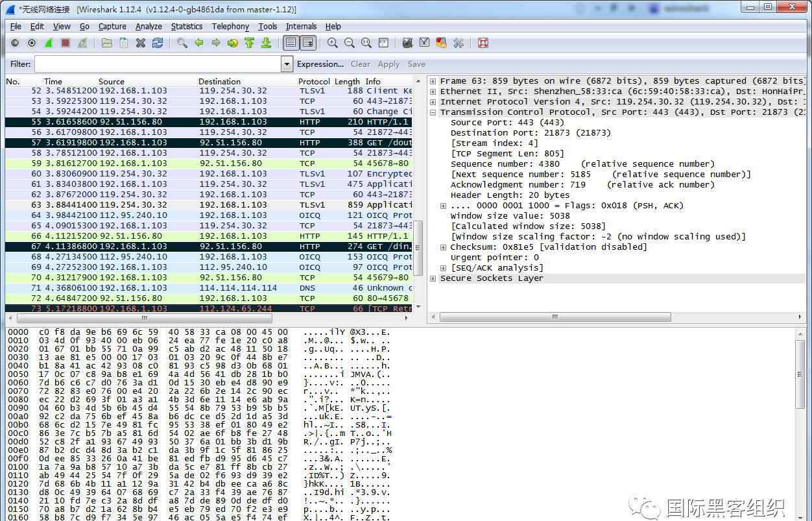812x521 pixels.
Task: Go to packet number icon
Action: coord(233,43)
